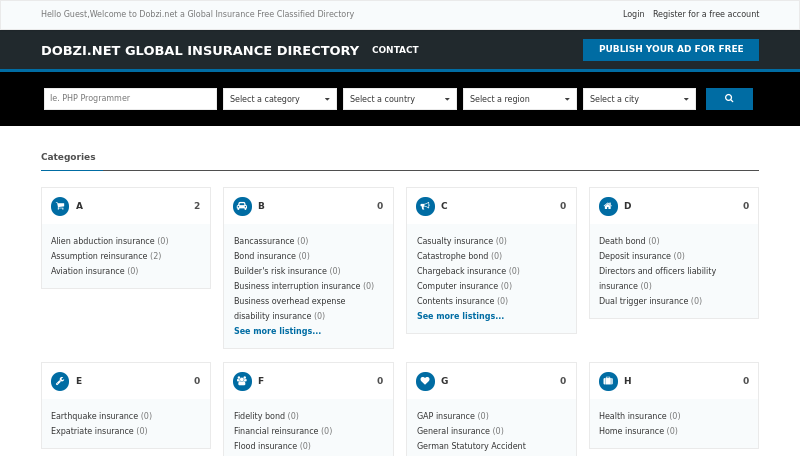Open GAP insurance category
Viewport: 800px width, 456px height.
445,416
